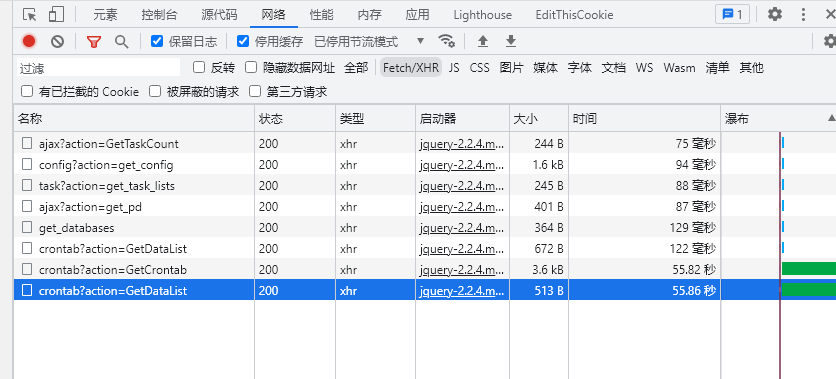This screenshot has width=836, height=379.
Task: Click the 过滤 filter input field
Action: click(99, 68)
